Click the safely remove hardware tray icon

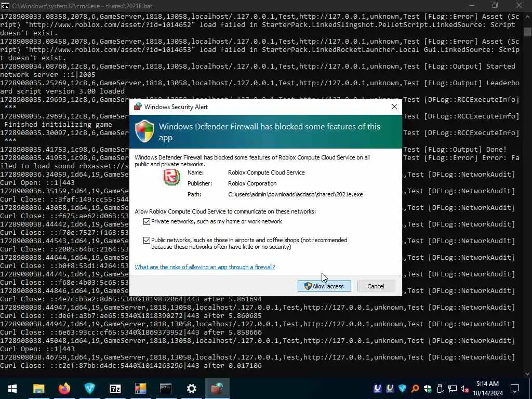[x=440, y=389]
